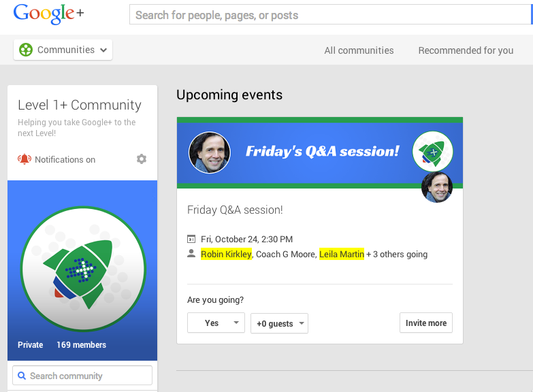Click the Invite more button
The height and width of the screenshot is (392, 533).
tap(426, 323)
